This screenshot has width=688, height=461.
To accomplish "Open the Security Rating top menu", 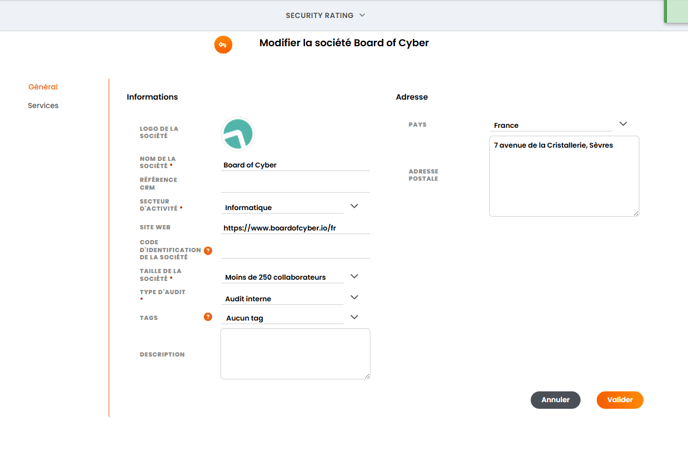I will coord(325,15).
